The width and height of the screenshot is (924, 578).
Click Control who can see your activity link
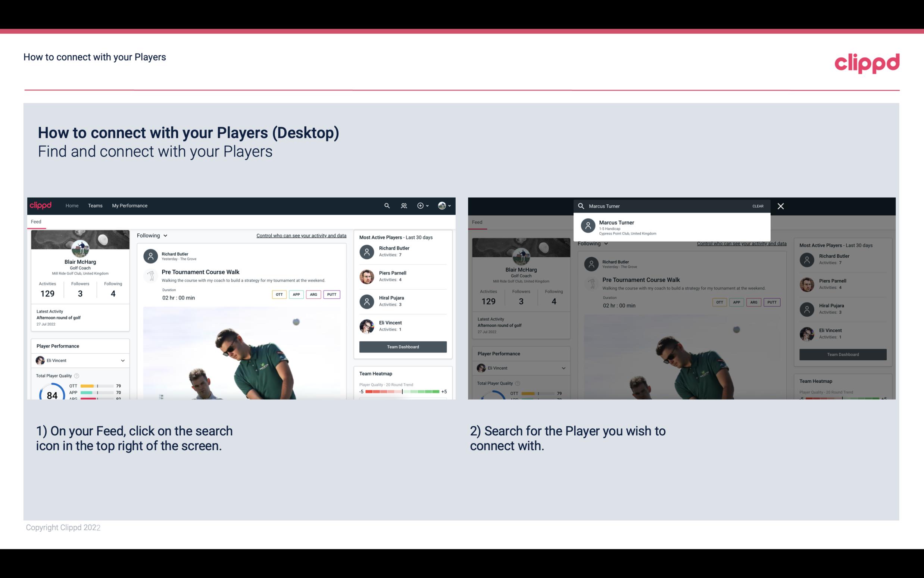coord(301,235)
